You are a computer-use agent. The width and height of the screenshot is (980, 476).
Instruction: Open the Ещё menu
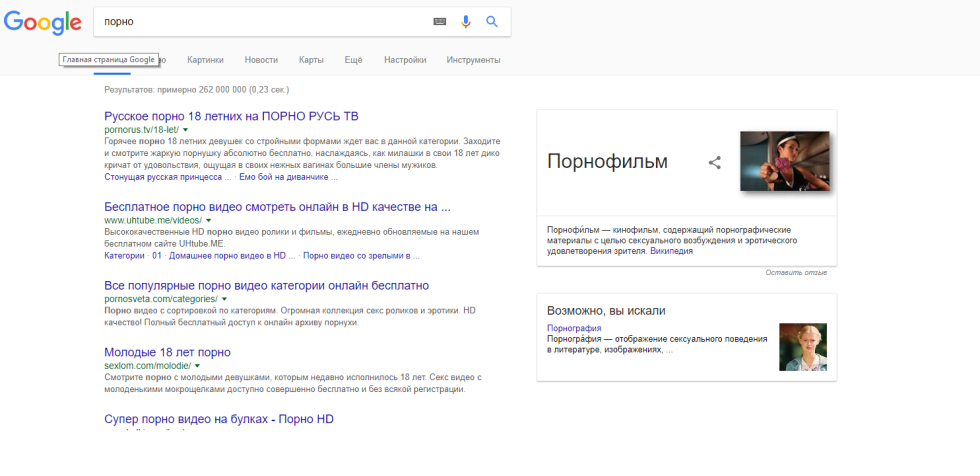353,60
